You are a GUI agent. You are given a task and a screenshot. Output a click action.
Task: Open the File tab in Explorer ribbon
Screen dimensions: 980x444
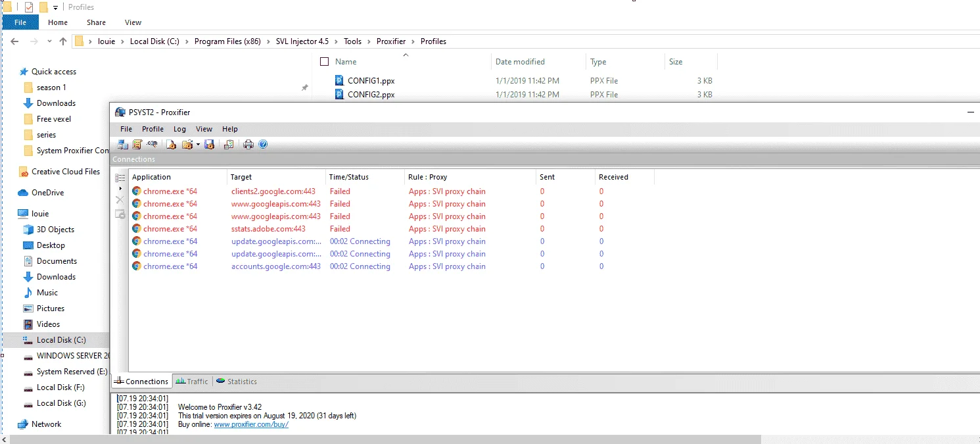[20, 22]
